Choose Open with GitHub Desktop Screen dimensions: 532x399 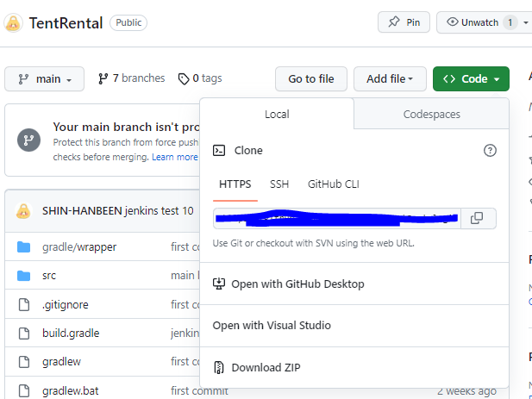coord(354,284)
